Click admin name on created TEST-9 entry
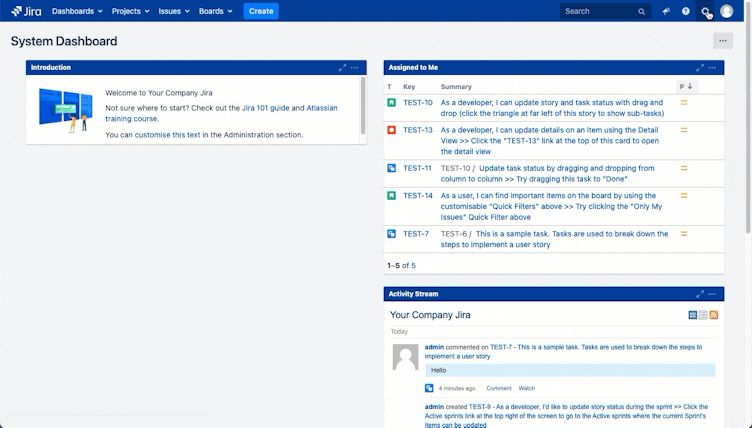This screenshot has height=428, width=752. [434, 406]
